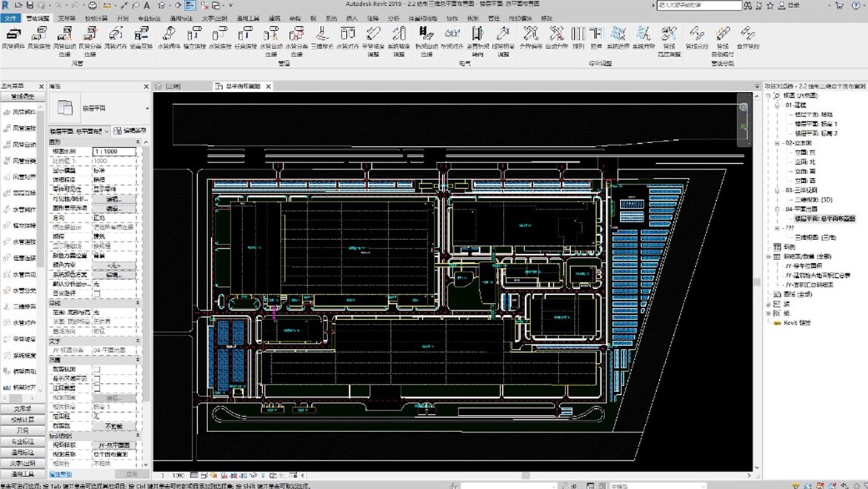The width and height of the screenshot is (868, 489).
Task: Select the 合并管段 merge pipe segments tool
Action: point(748,38)
